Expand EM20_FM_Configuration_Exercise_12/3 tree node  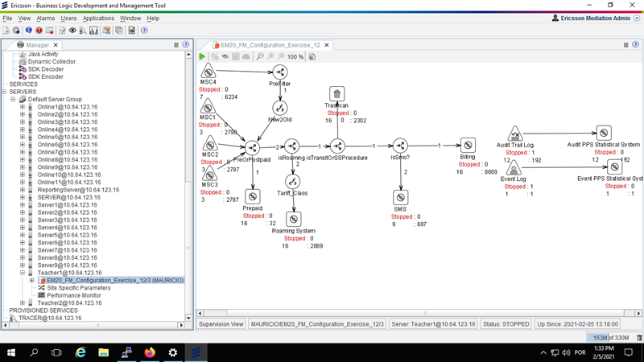pos(32,280)
